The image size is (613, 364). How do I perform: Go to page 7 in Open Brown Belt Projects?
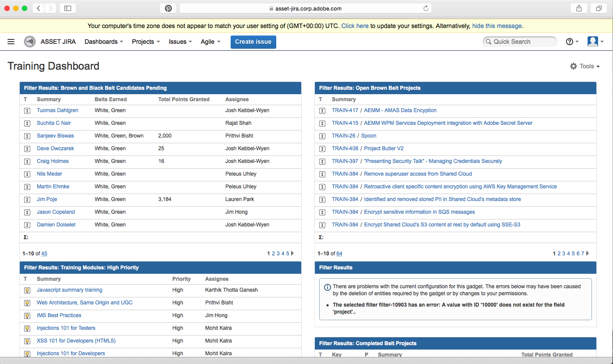tap(583, 254)
